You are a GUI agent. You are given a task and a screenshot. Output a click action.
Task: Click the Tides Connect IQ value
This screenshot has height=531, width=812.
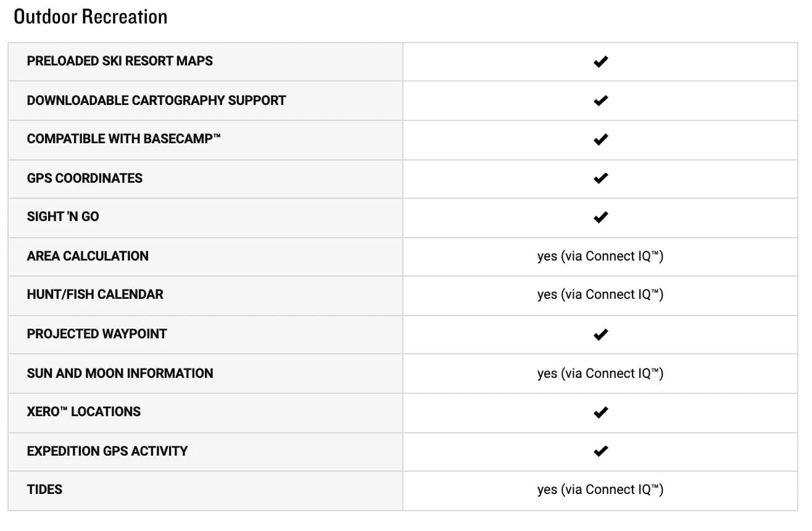click(x=600, y=490)
